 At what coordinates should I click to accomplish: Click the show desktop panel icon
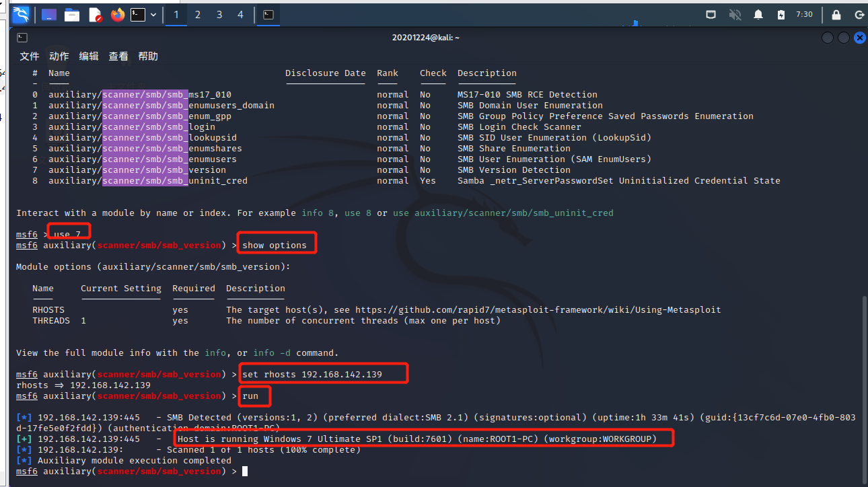pyautogui.click(x=49, y=14)
